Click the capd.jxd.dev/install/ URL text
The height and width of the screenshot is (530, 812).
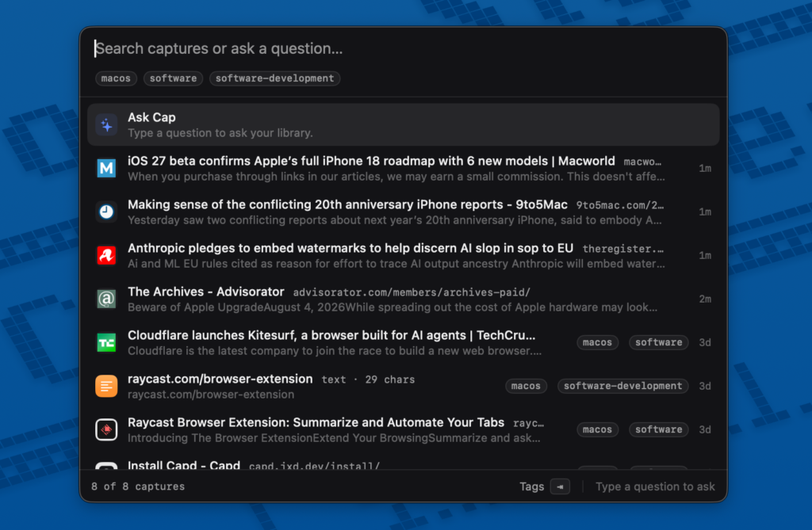314,465
